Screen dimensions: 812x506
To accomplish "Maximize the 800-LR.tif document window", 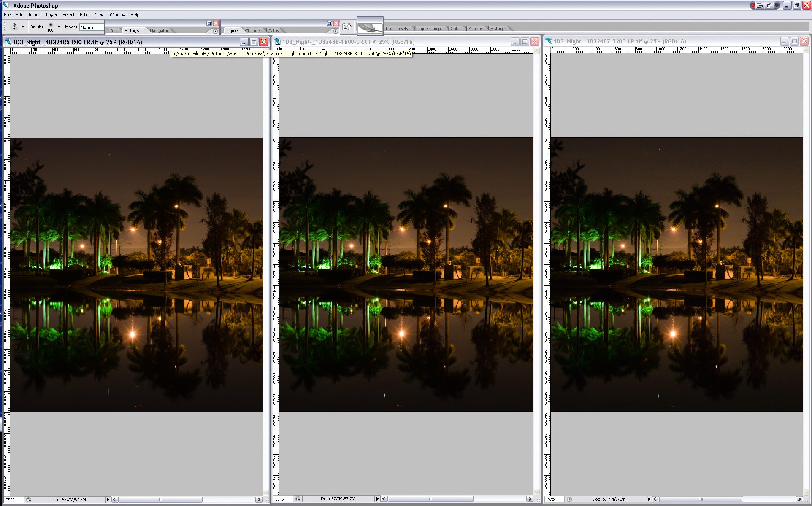I will (254, 42).
